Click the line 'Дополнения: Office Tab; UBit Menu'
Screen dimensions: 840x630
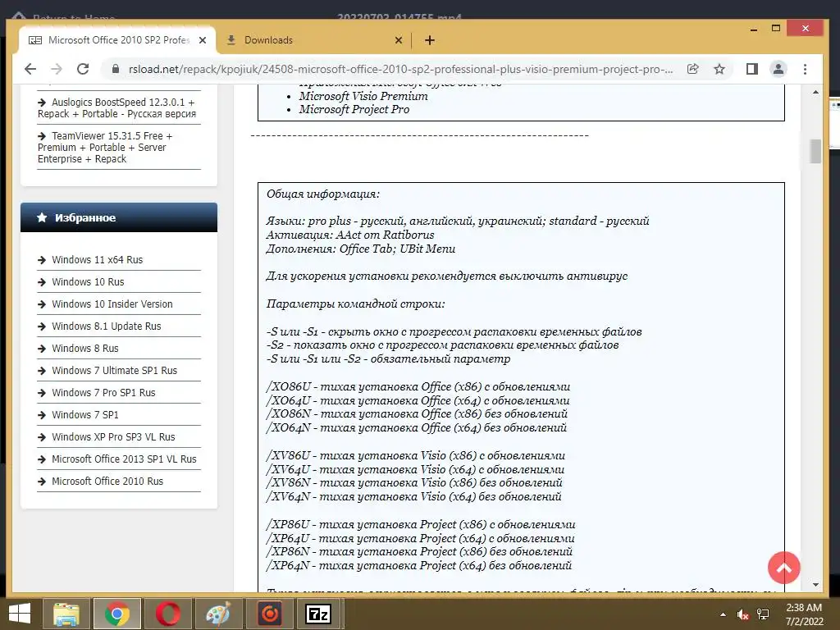click(361, 249)
